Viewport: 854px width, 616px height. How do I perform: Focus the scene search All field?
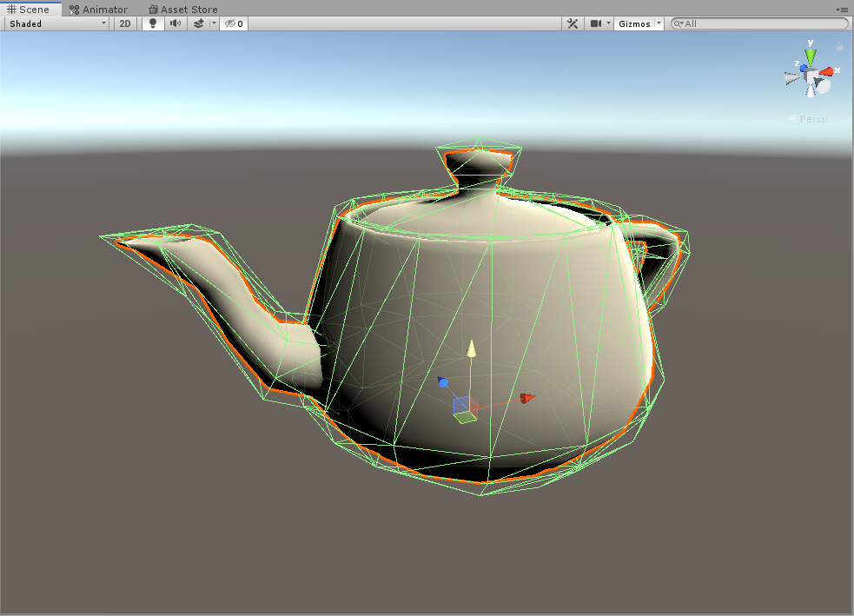pos(759,23)
